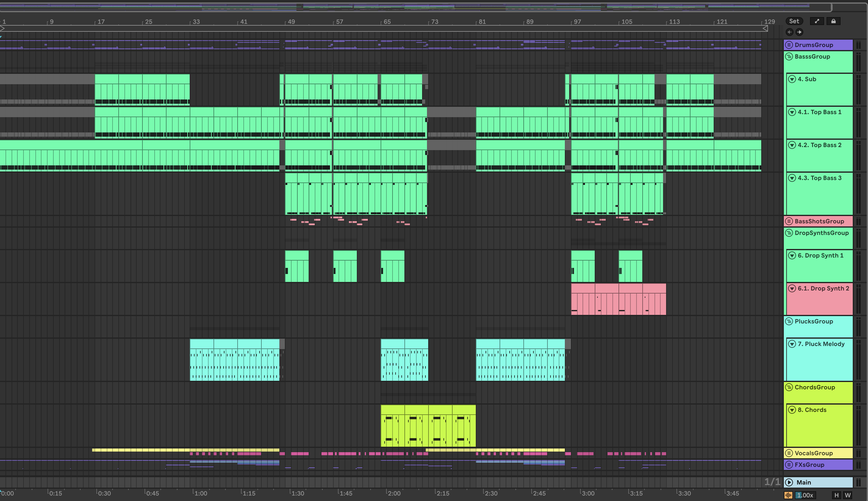Collapse the 6. Drop Synth 1 arrow
Viewport: 868px width, 501px height.
792,255
